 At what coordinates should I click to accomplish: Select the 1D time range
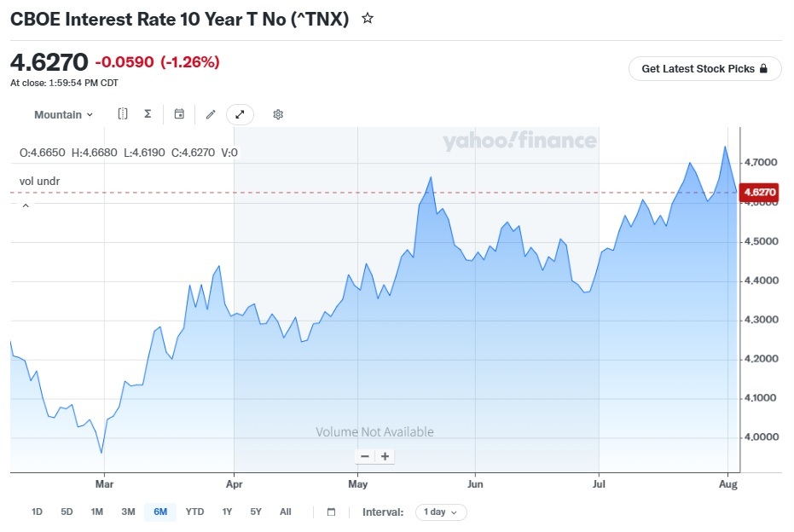tap(37, 512)
